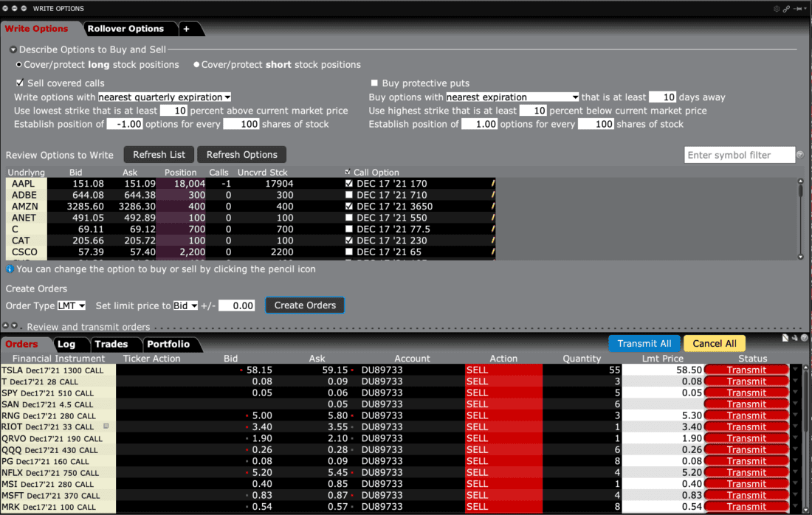Viewport: 812px width, 515px height.
Task: Enable Buy protective puts checkbox
Action: point(374,83)
